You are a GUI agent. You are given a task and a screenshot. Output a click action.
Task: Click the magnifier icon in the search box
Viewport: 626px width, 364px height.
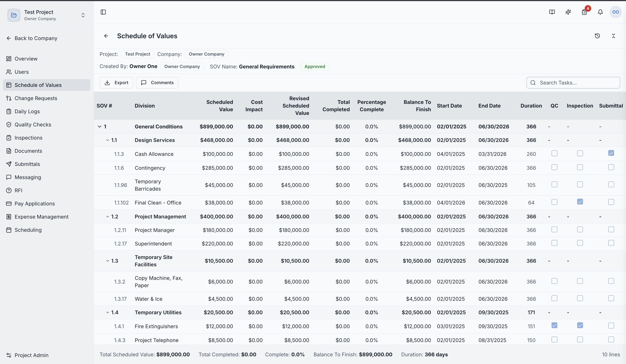point(533,83)
